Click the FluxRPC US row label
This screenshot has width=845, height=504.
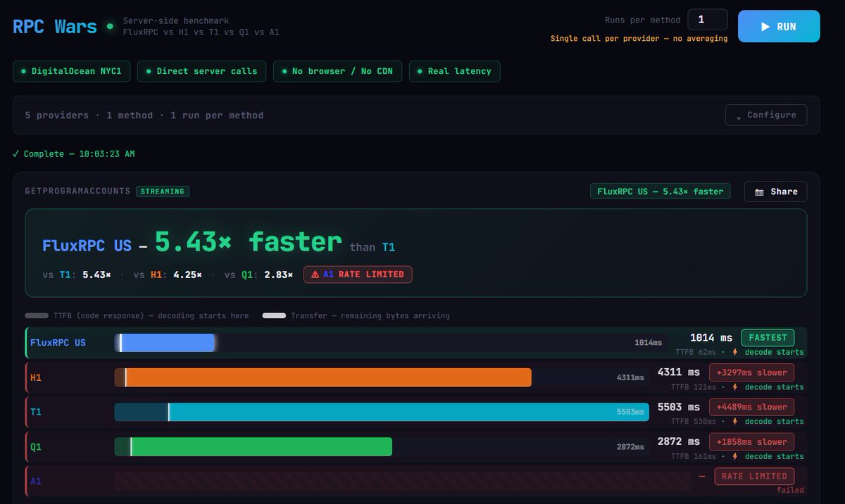[58, 343]
